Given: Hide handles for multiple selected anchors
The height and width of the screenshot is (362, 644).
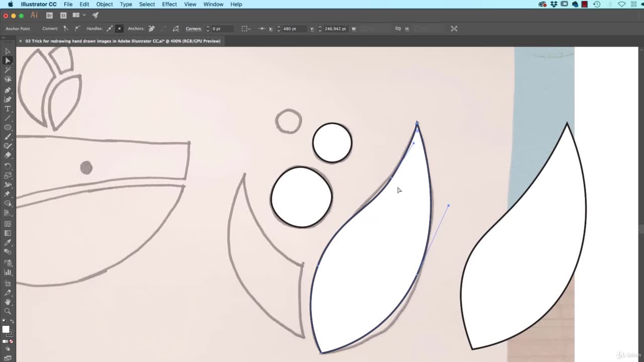Looking at the screenshot, I should [x=119, y=29].
